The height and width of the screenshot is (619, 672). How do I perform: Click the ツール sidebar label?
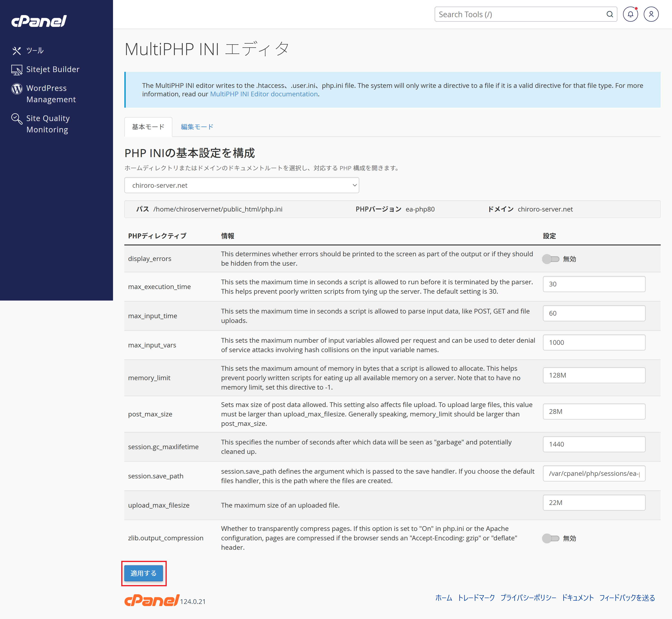(x=35, y=51)
